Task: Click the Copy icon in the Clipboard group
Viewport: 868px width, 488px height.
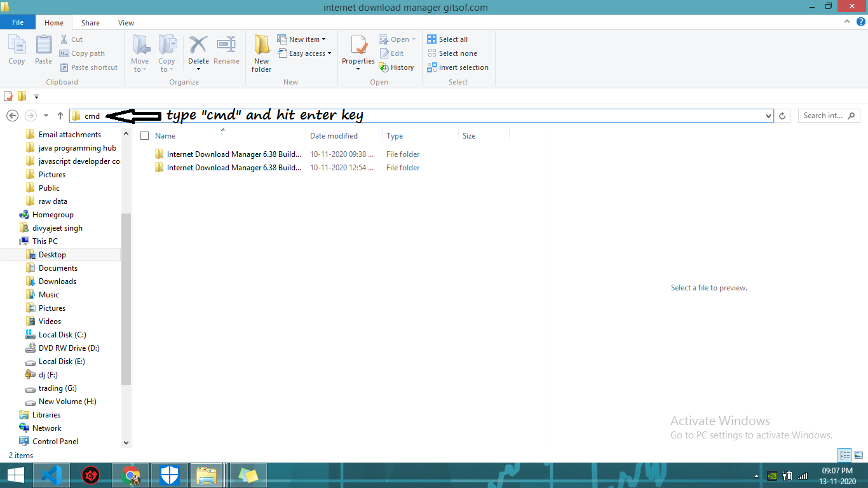Action: point(17,46)
